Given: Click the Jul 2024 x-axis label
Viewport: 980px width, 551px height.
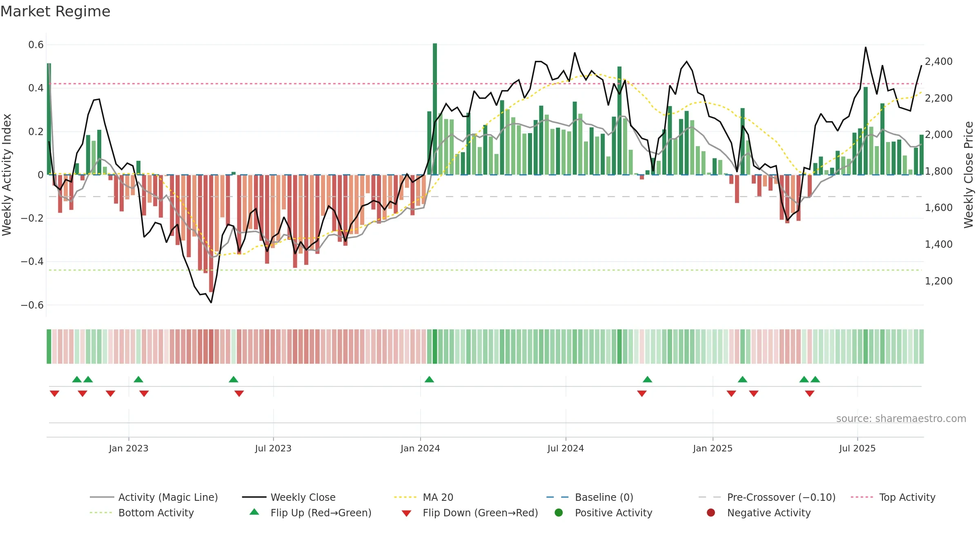Looking at the screenshot, I should (x=566, y=449).
